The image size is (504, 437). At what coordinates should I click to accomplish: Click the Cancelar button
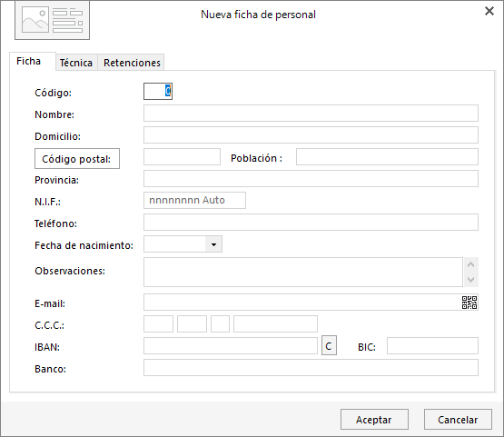point(458,420)
